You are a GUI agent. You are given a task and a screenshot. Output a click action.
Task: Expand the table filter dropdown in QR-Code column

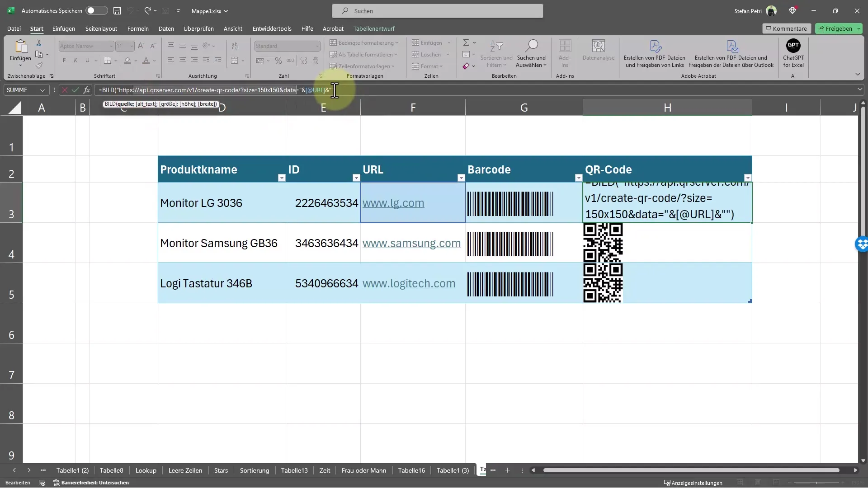tap(748, 177)
